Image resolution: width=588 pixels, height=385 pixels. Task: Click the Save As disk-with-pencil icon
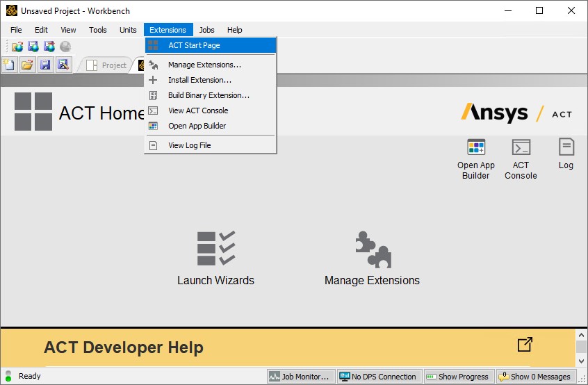63,65
